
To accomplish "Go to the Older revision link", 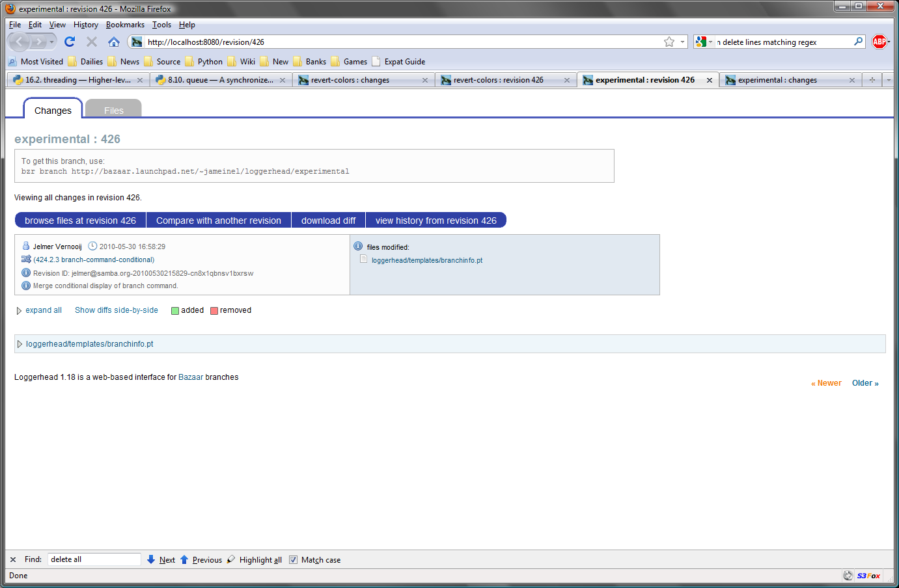I will tap(864, 383).
